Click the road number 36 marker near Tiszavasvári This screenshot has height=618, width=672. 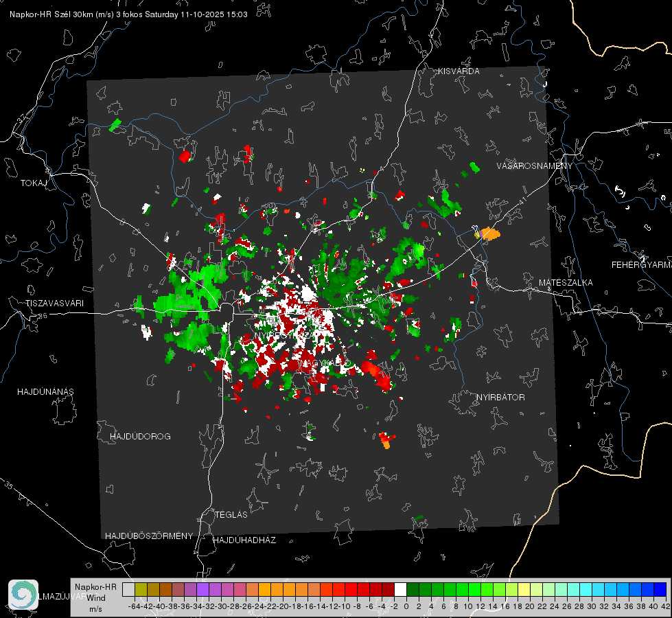coord(43,316)
